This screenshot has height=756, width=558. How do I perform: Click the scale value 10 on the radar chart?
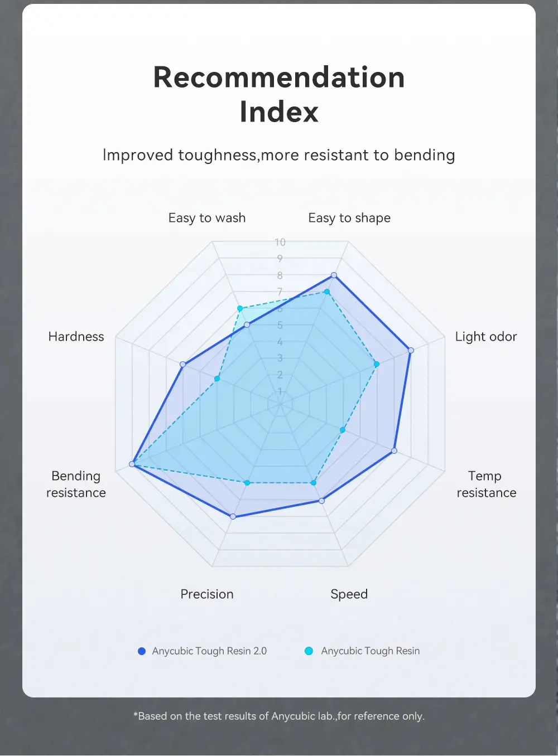[x=280, y=242]
